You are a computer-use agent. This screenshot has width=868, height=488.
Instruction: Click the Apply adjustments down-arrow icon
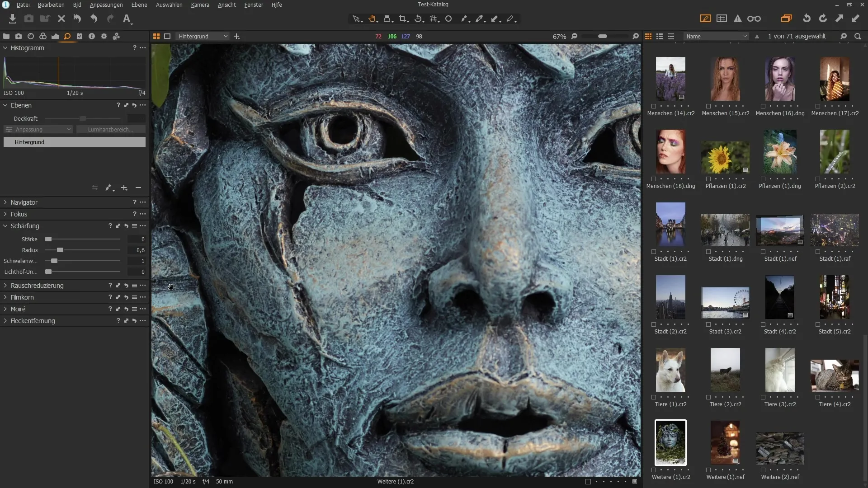(855, 19)
